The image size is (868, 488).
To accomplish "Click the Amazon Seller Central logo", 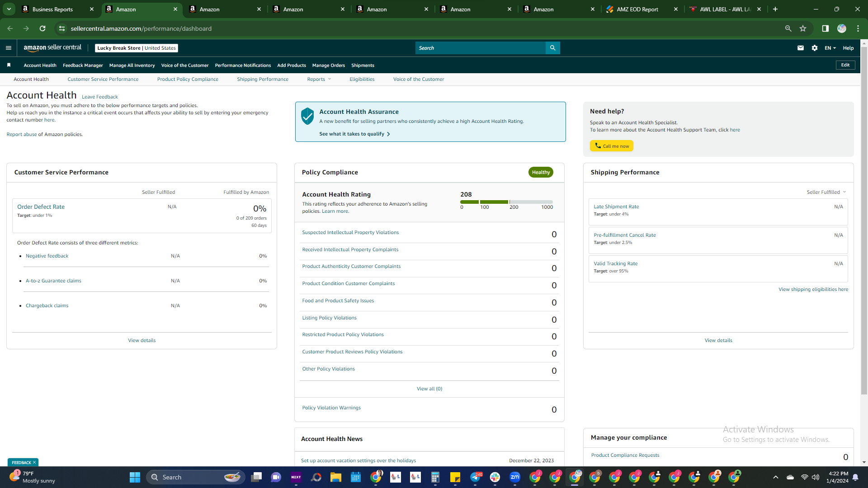I will (x=52, y=48).
